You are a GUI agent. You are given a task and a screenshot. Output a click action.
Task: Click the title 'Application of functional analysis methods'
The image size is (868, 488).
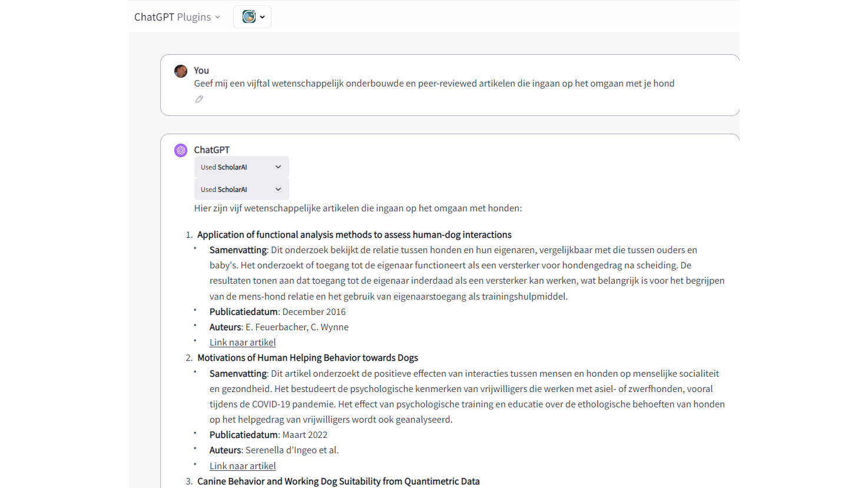pos(354,235)
